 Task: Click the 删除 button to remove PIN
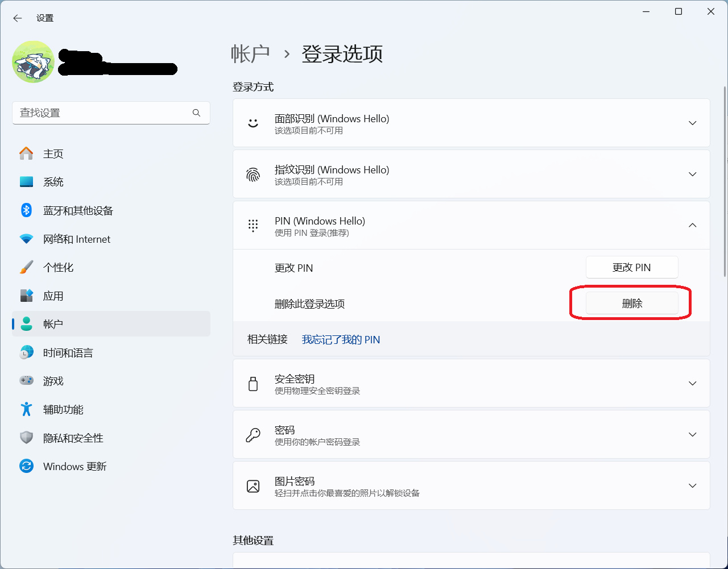(632, 304)
